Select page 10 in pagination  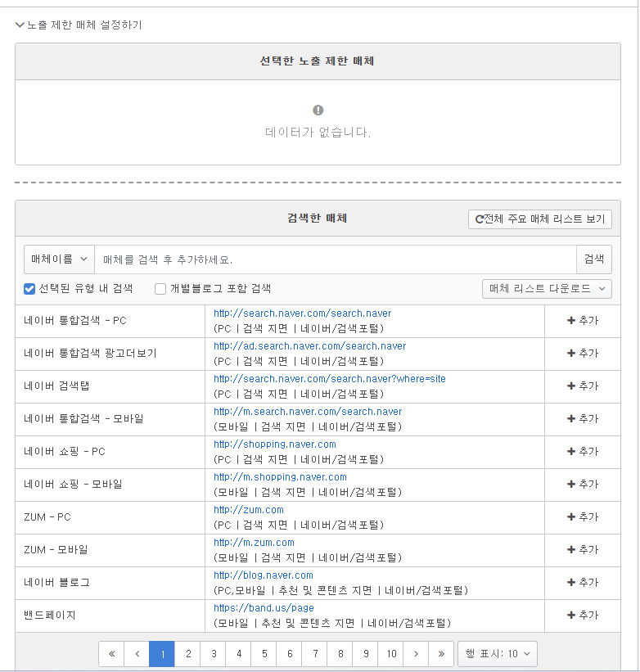391,654
